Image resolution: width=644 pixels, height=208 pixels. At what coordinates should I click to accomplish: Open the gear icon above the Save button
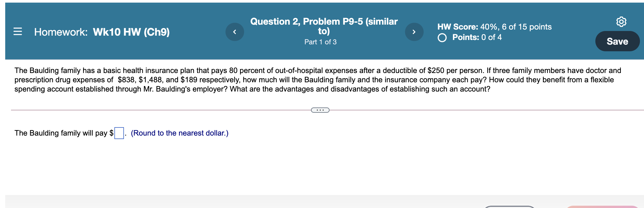622,22
